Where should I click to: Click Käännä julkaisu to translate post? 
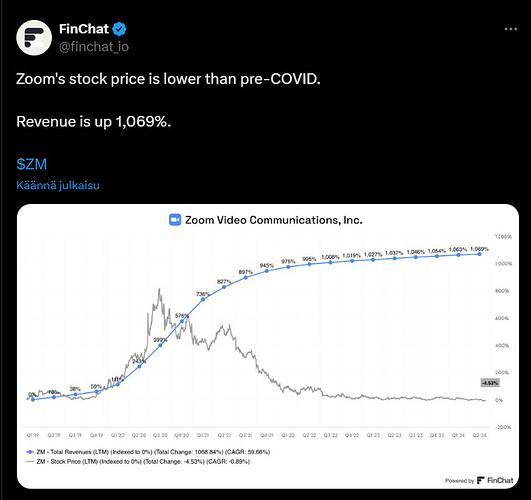(x=58, y=185)
